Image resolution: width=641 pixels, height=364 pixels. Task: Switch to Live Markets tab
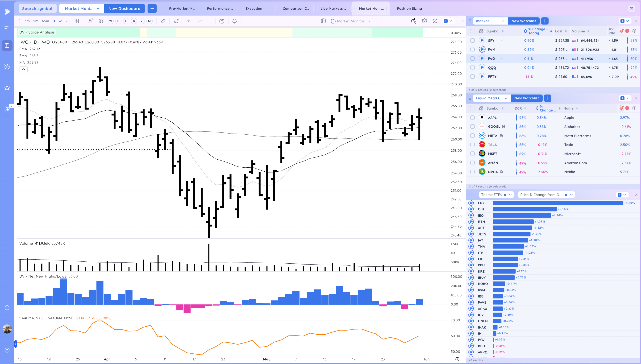coord(333,8)
